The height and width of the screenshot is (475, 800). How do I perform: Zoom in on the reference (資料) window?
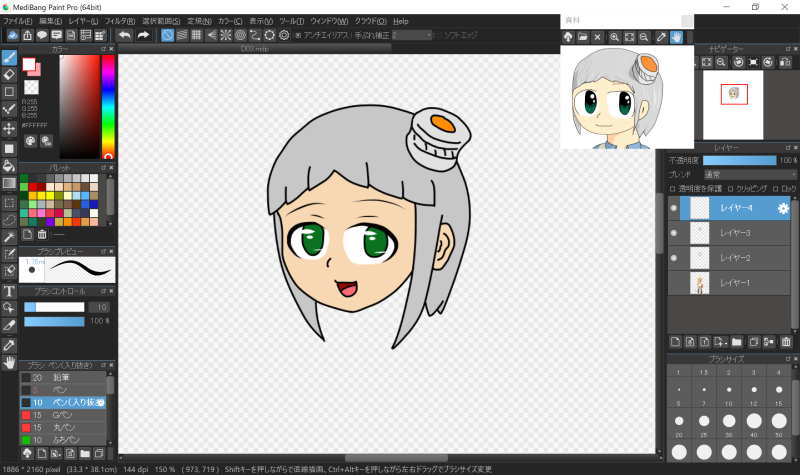point(614,37)
